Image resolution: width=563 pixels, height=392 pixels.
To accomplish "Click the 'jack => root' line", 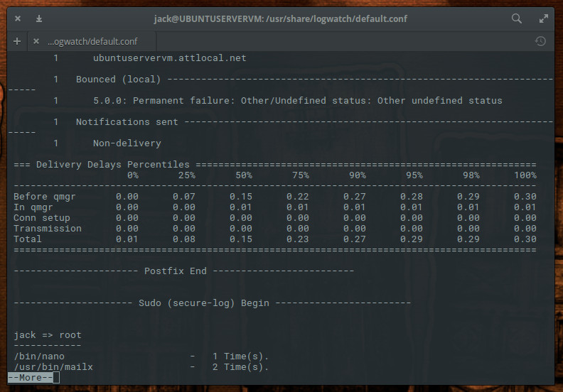I will click(48, 335).
